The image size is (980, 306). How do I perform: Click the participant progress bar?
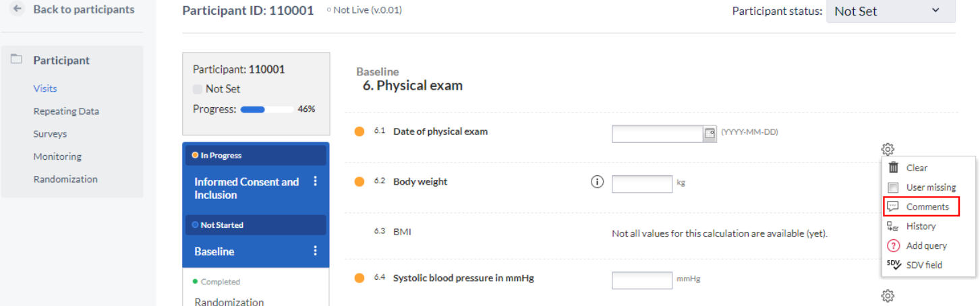[x=267, y=109]
